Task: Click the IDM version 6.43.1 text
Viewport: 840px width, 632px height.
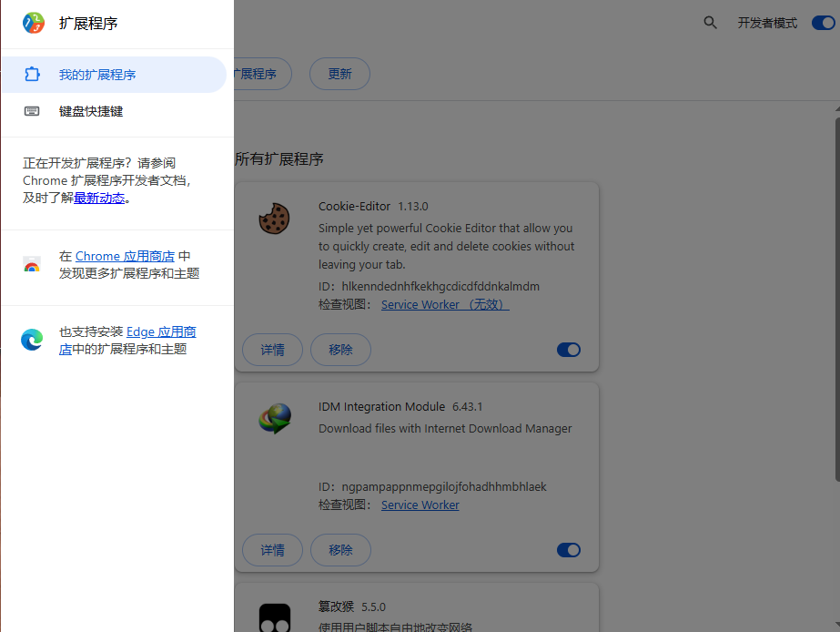Action: tap(467, 407)
